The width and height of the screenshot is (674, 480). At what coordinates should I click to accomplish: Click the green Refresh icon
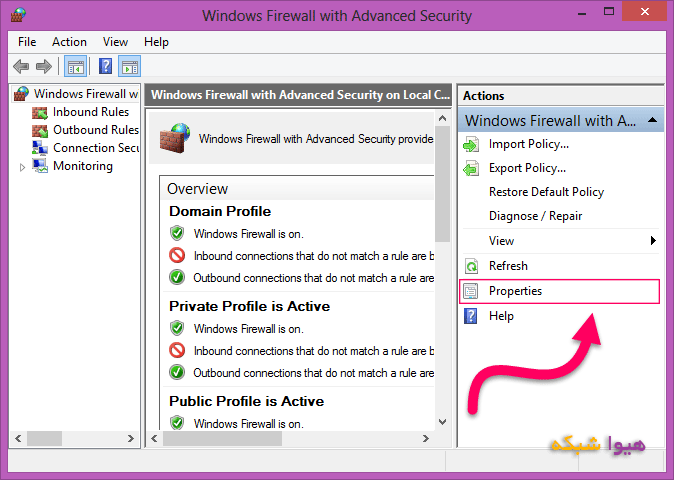click(x=471, y=266)
